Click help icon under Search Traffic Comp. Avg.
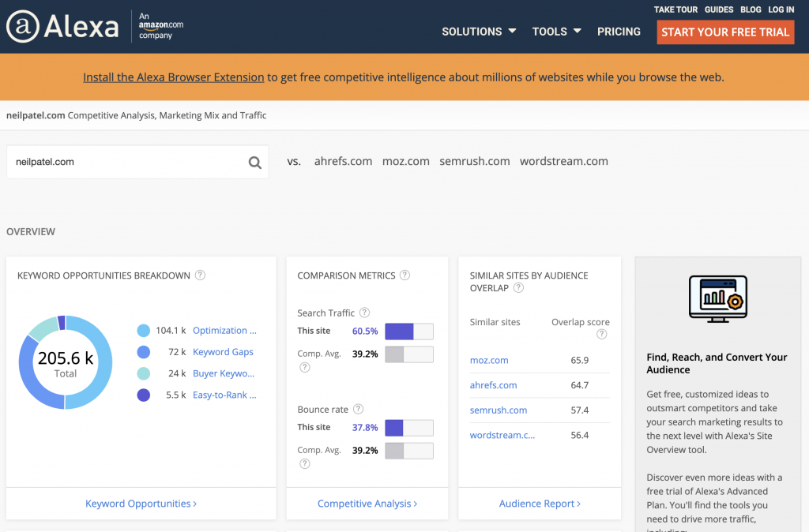809x532 pixels. coord(305,368)
